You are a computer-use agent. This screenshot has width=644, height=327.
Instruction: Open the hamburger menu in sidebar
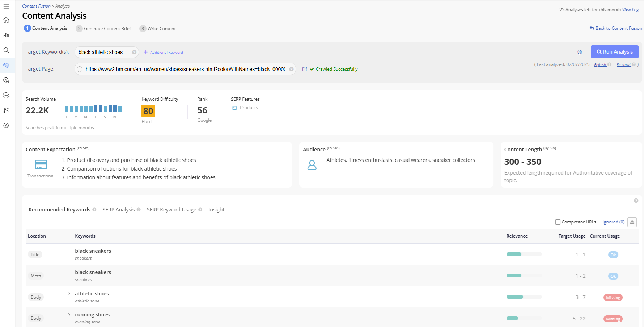click(x=6, y=7)
